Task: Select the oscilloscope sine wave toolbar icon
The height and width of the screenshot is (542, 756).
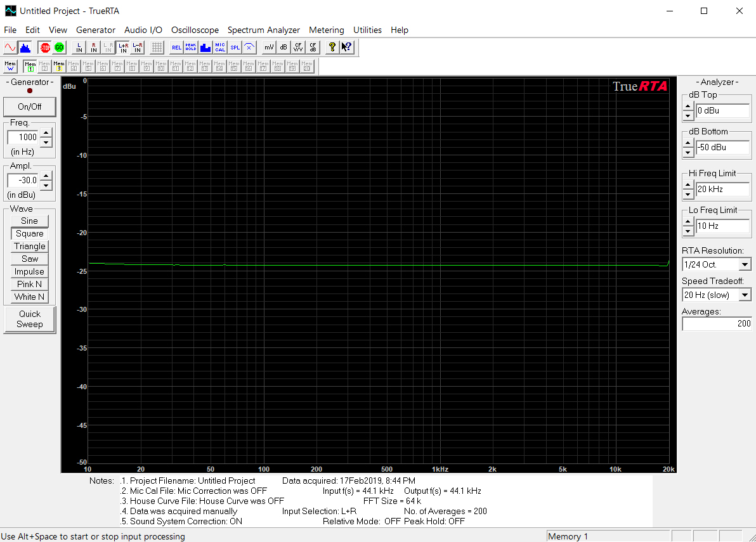Action: (10, 47)
